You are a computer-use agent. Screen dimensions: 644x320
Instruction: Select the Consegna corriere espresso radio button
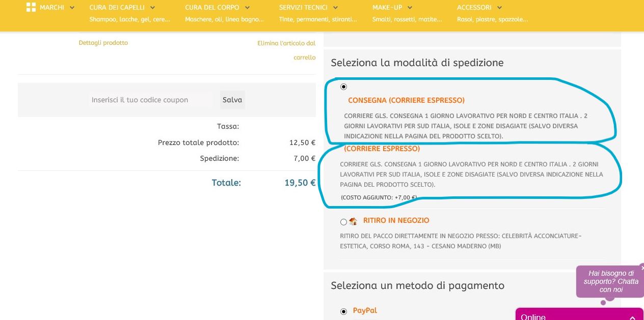tap(343, 87)
